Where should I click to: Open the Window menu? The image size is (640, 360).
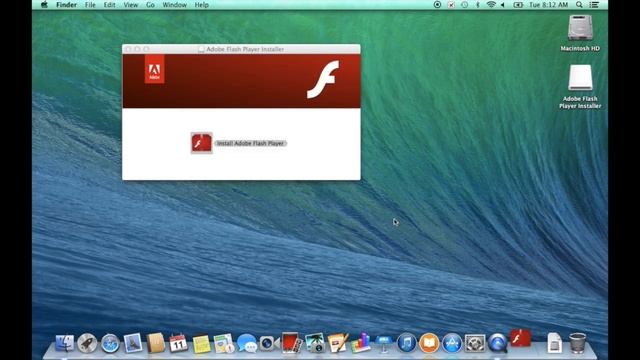tap(174, 5)
